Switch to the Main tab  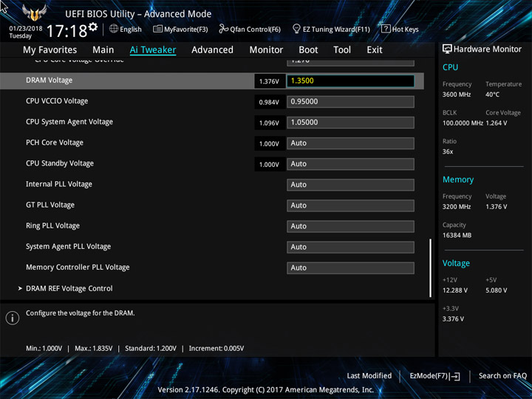(x=103, y=50)
